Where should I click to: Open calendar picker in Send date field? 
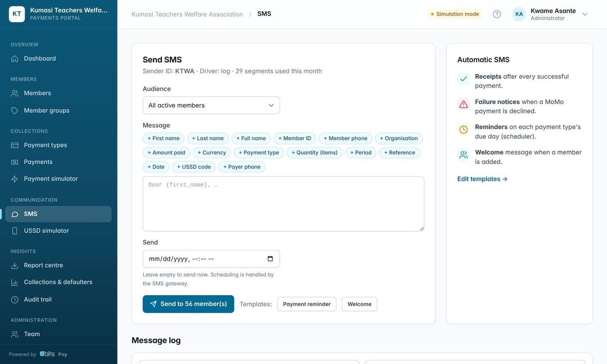[270, 259]
